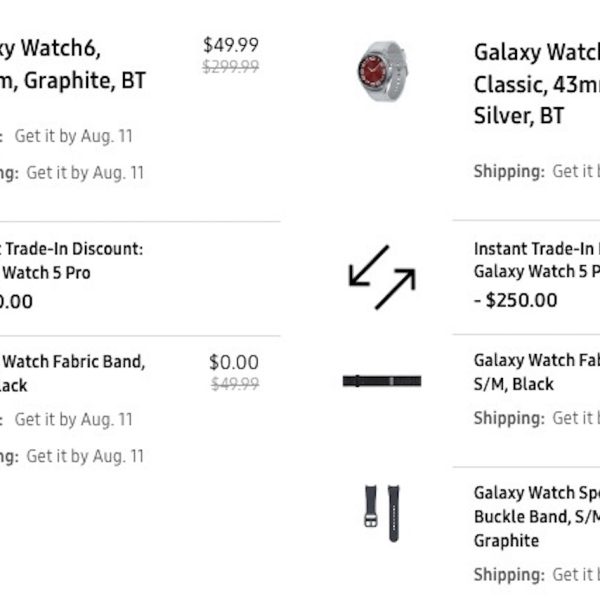The height and width of the screenshot is (600, 600).
Task: Click the crossed-out $49.99 band price
Action: pyautogui.click(x=234, y=384)
